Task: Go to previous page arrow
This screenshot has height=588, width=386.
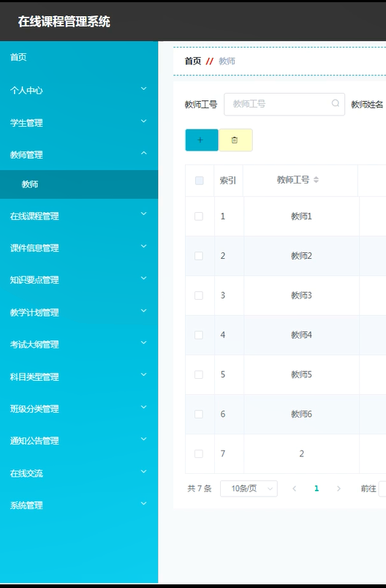Action: pyautogui.click(x=294, y=489)
